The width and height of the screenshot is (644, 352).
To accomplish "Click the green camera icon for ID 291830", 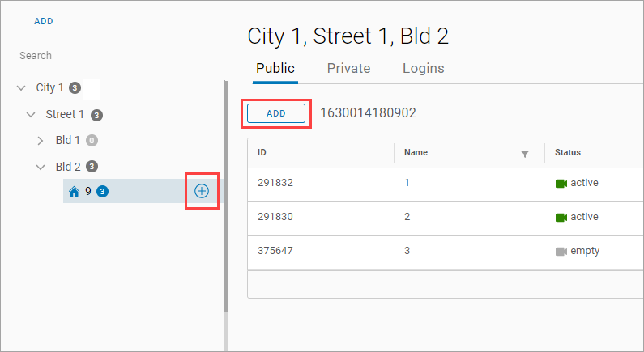I will (x=561, y=217).
